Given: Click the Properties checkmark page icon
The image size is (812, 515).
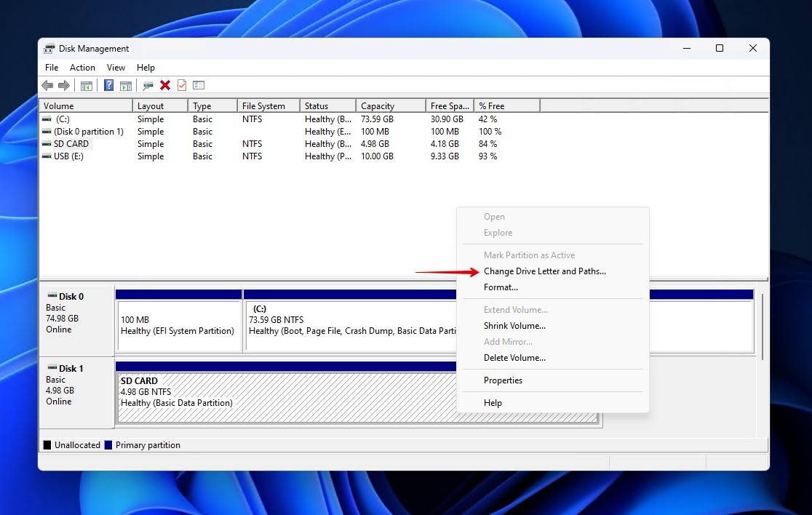Looking at the screenshot, I should [182, 86].
